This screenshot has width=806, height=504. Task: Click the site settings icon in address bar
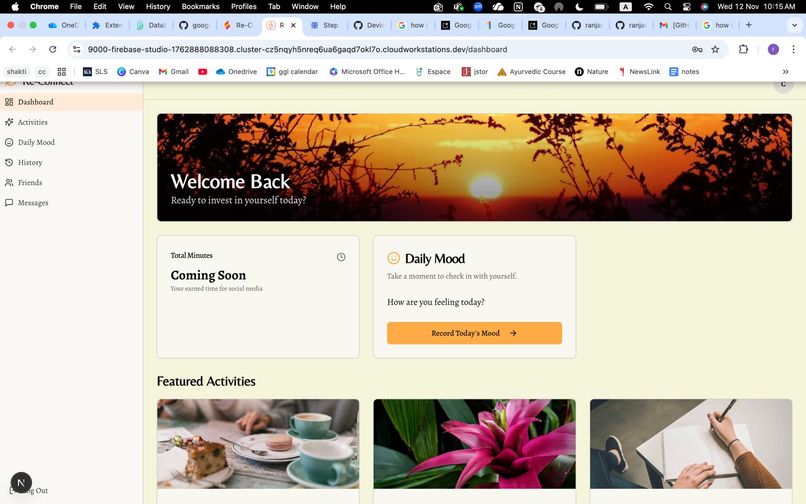tap(77, 49)
